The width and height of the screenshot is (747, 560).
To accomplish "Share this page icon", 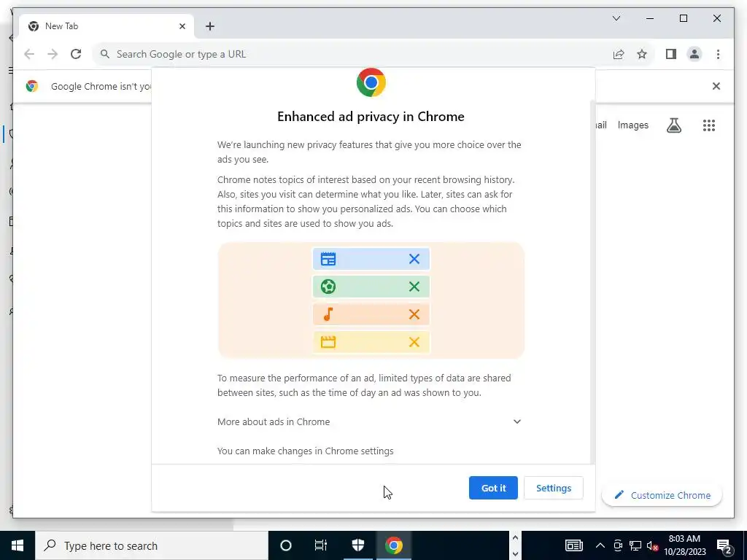I will 619,54.
